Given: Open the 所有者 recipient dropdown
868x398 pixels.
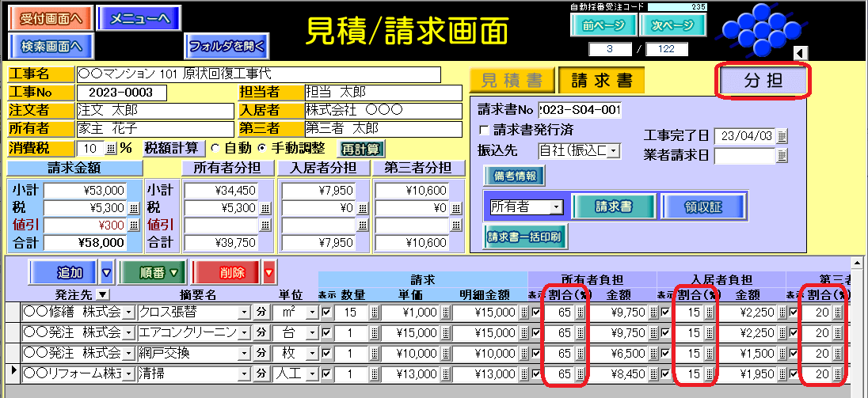Looking at the screenshot, I should pyautogui.click(x=557, y=207).
